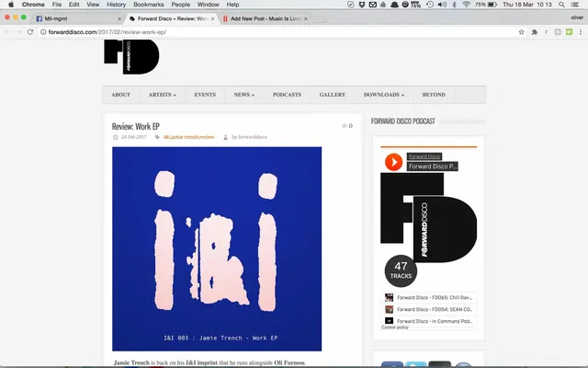The height and width of the screenshot is (368, 588).
Task: Close the Add New Post tab
Action: pos(306,18)
